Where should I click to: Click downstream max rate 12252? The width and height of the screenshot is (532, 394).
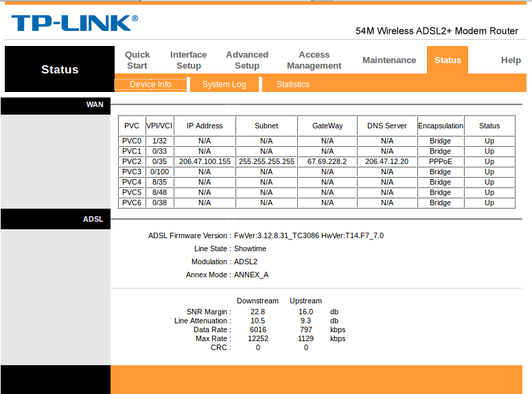pyautogui.click(x=258, y=338)
